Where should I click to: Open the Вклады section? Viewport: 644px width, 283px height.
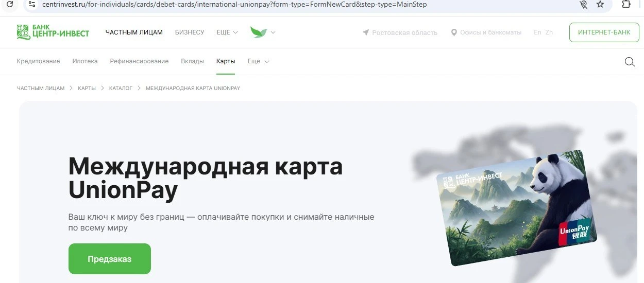click(x=192, y=61)
